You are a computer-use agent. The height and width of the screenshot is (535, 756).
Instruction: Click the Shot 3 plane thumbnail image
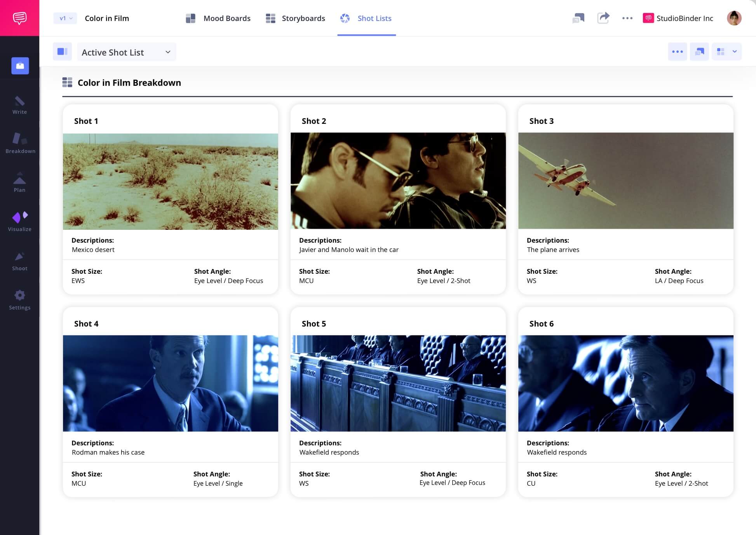pos(625,181)
